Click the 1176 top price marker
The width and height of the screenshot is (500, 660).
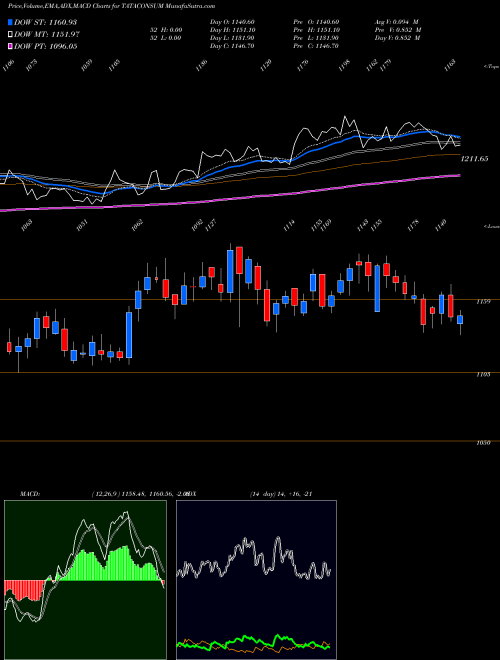point(303,65)
